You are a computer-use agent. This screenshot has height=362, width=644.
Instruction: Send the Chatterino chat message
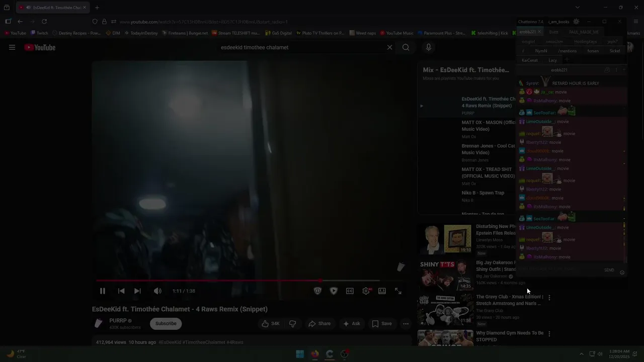[609, 270]
